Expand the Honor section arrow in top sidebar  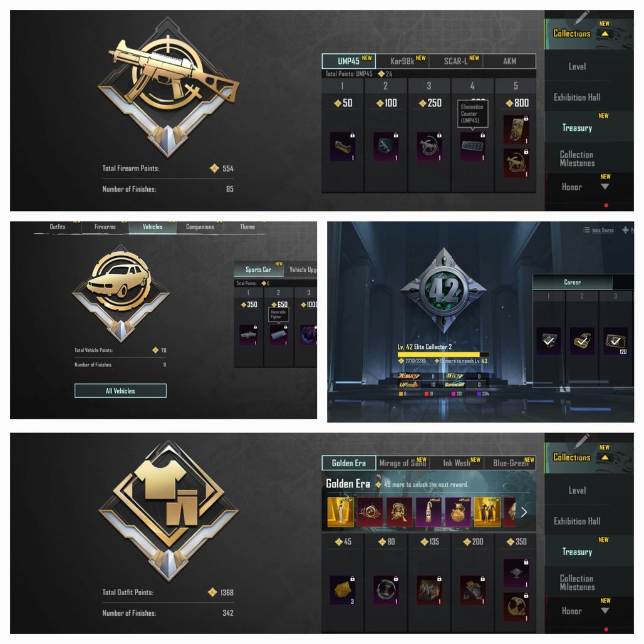[x=605, y=187]
